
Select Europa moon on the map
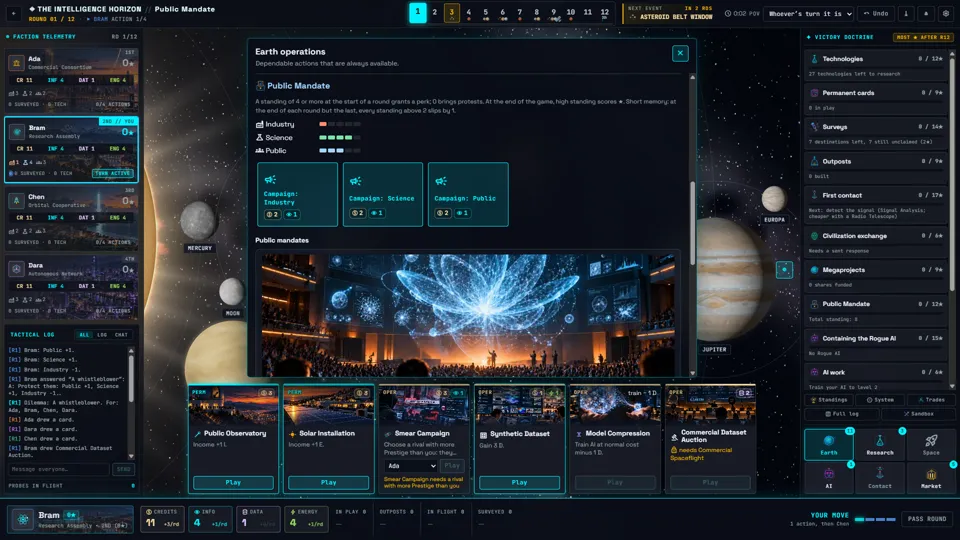tap(774, 198)
